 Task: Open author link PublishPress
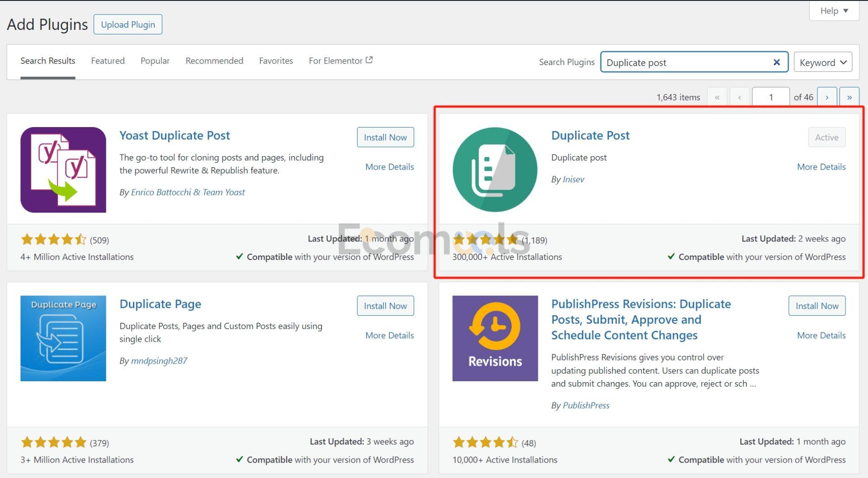point(586,405)
